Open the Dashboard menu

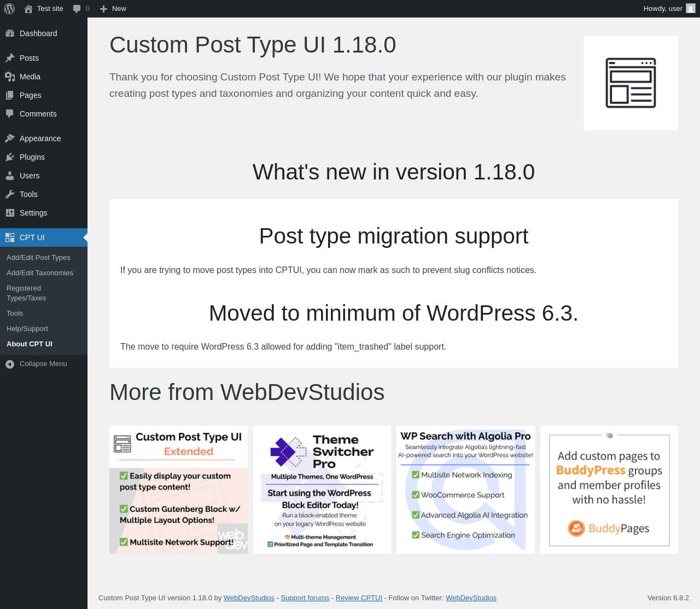38,33
